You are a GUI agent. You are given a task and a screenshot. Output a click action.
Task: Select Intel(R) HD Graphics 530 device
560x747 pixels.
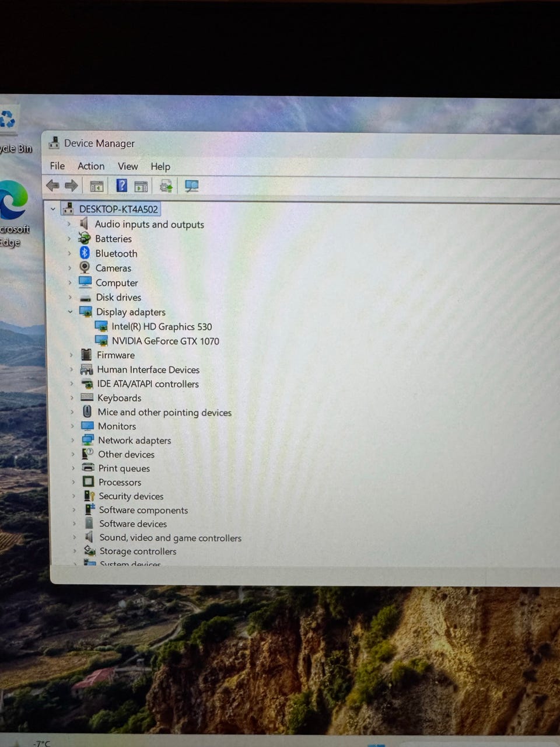(x=162, y=326)
